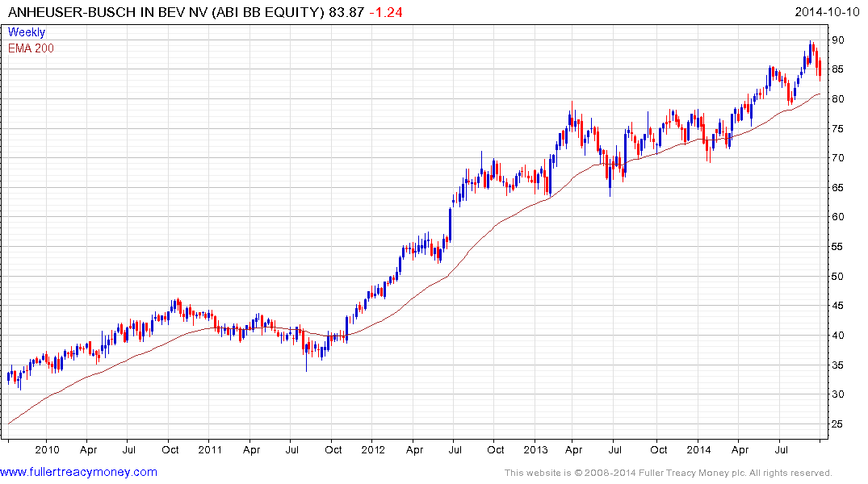Click the Jul label between 2012 and 2013
868x484 pixels.
click(455, 449)
